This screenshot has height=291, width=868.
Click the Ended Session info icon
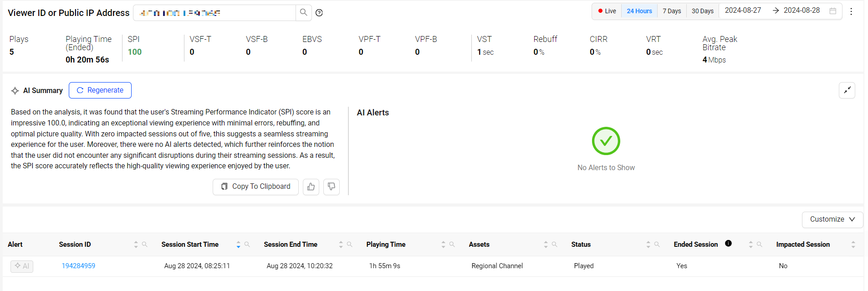click(729, 244)
